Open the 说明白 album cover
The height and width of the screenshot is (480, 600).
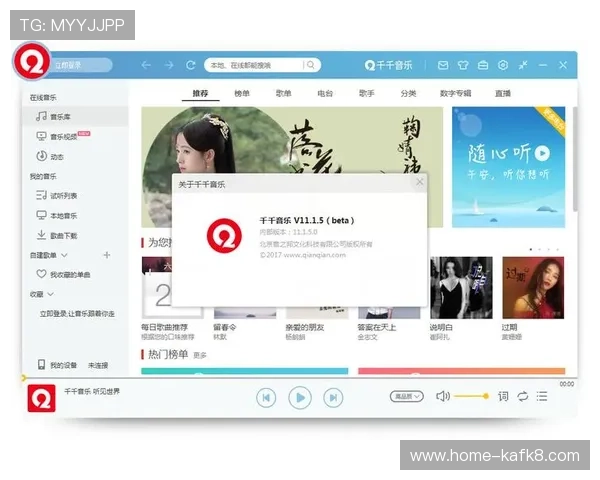click(461, 287)
